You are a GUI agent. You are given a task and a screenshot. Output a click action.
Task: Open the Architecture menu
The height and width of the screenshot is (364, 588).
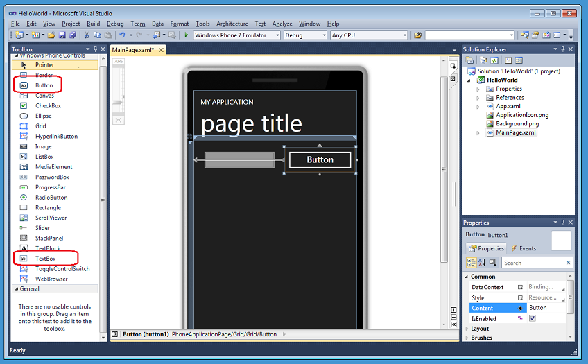232,24
